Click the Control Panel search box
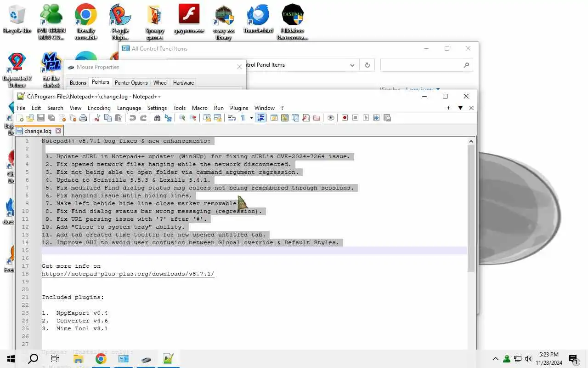 coord(426,65)
